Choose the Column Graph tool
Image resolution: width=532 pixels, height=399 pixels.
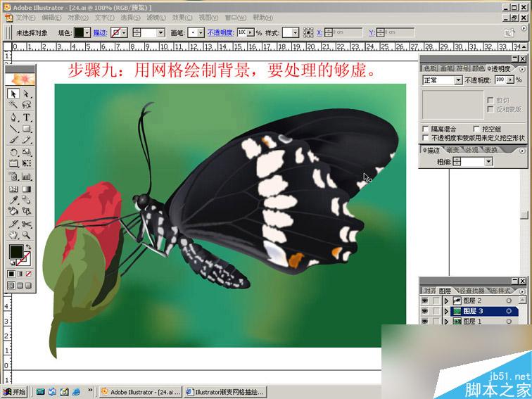(x=27, y=176)
